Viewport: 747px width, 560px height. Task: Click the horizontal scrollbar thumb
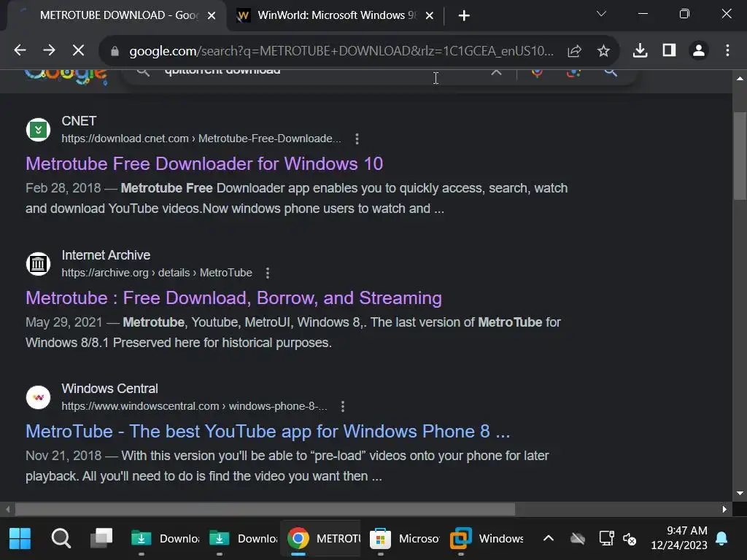pyautogui.click(x=265, y=510)
